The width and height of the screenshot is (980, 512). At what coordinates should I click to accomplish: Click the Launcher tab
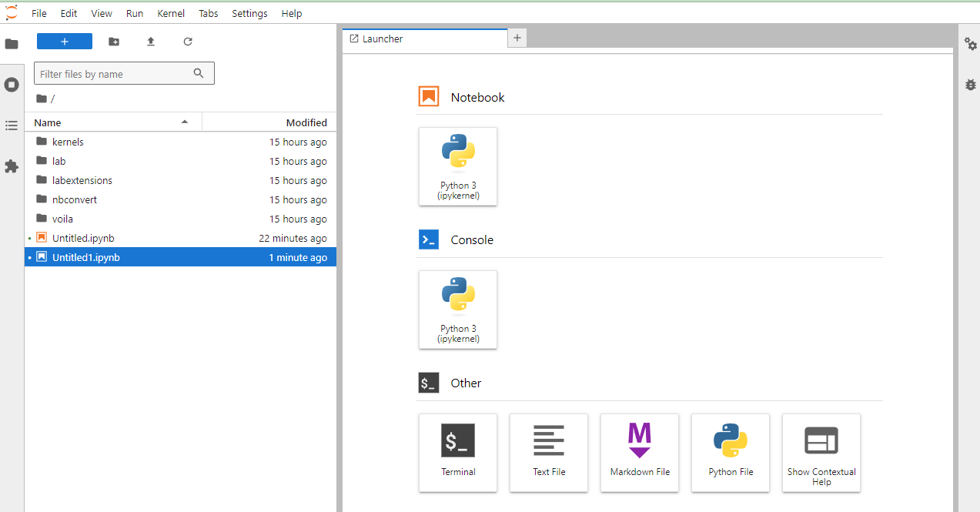point(383,38)
